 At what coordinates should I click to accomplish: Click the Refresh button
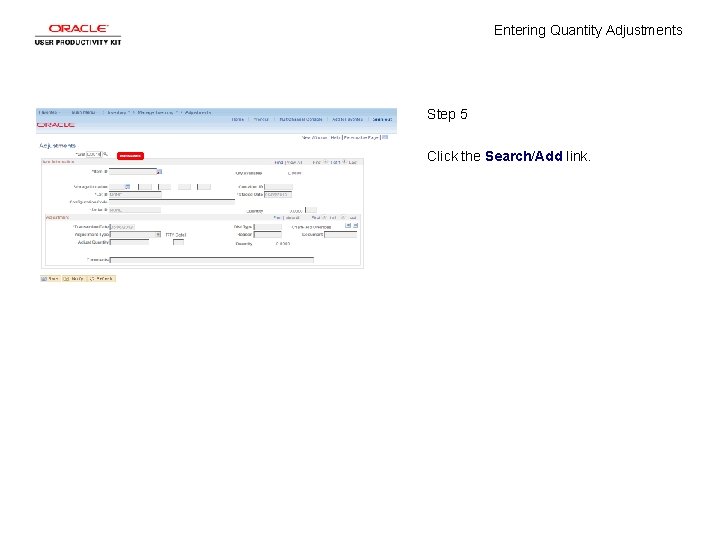(x=101, y=279)
